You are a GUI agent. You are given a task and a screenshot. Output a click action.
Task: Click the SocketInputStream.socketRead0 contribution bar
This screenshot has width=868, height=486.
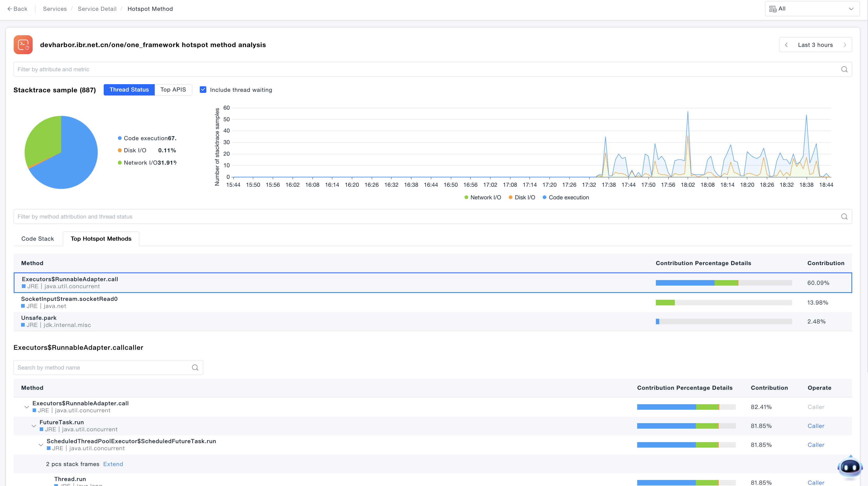[724, 302]
